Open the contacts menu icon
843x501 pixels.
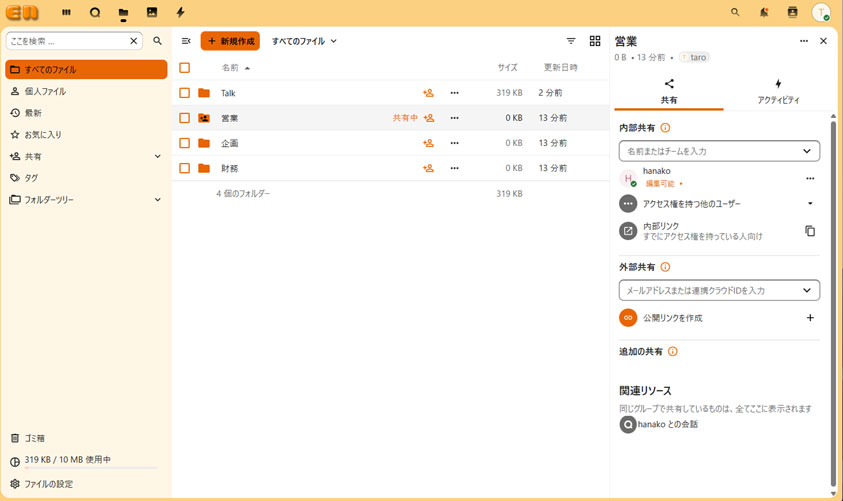coord(792,13)
